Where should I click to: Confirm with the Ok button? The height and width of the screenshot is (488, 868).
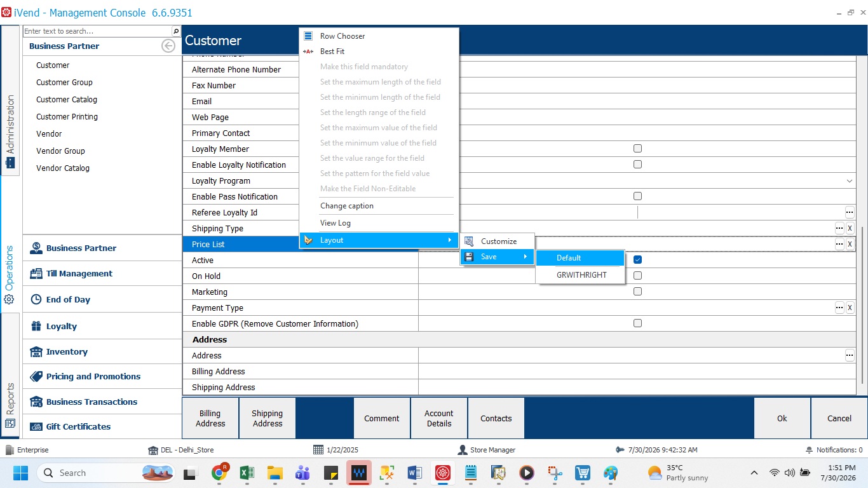(782, 418)
